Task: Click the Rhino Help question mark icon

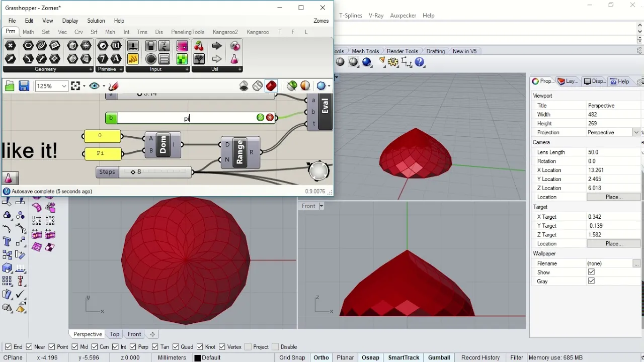Action: [x=420, y=62]
